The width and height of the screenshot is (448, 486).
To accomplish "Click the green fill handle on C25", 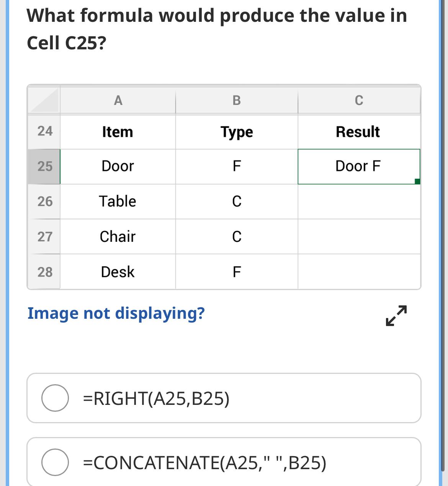I will click(x=417, y=181).
